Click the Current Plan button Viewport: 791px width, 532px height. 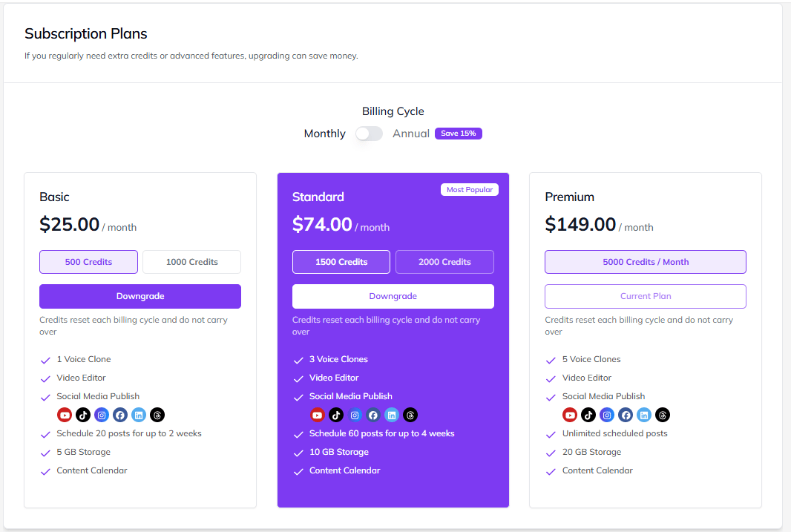click(x=646, y=296)
